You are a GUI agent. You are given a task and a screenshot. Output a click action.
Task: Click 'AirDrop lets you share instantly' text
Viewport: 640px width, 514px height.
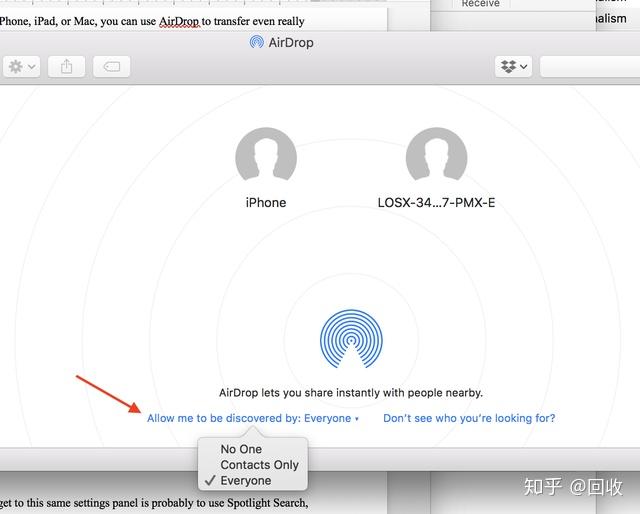coord(351,393)
